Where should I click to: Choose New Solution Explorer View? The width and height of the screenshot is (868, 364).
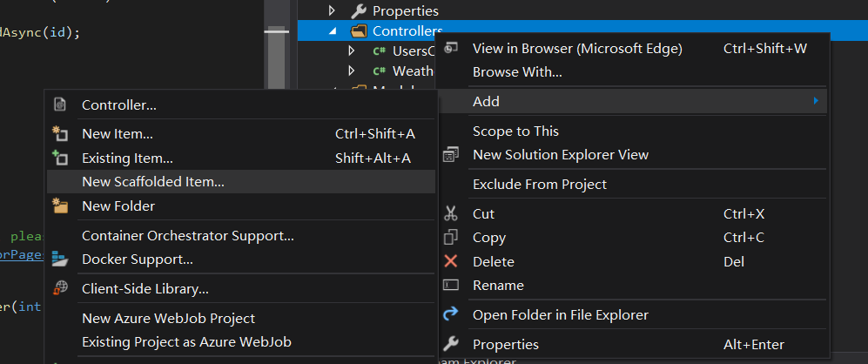click(x=633, y=155)
